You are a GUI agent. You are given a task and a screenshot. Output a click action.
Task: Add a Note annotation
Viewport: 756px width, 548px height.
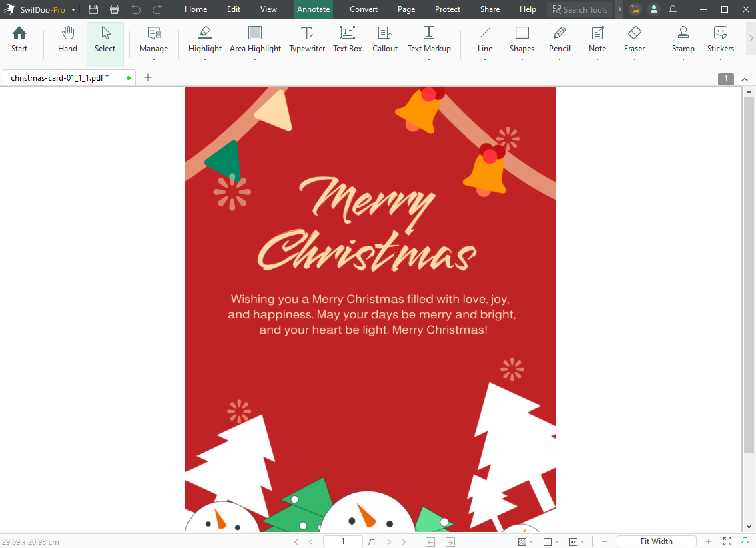tap(597, 40)
